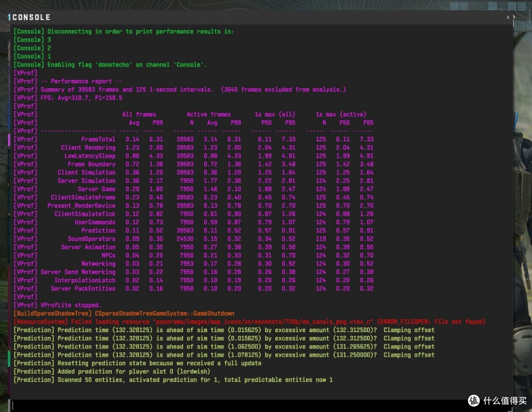Select the 'Networking' row label
This screenshot has width=532, height=412.
click(99, 264)
